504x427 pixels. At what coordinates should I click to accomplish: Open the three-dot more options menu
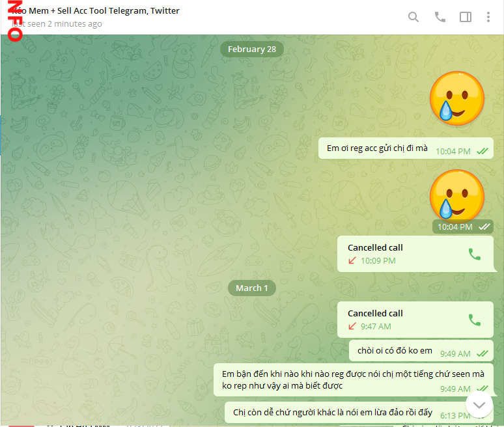[488, 17]
